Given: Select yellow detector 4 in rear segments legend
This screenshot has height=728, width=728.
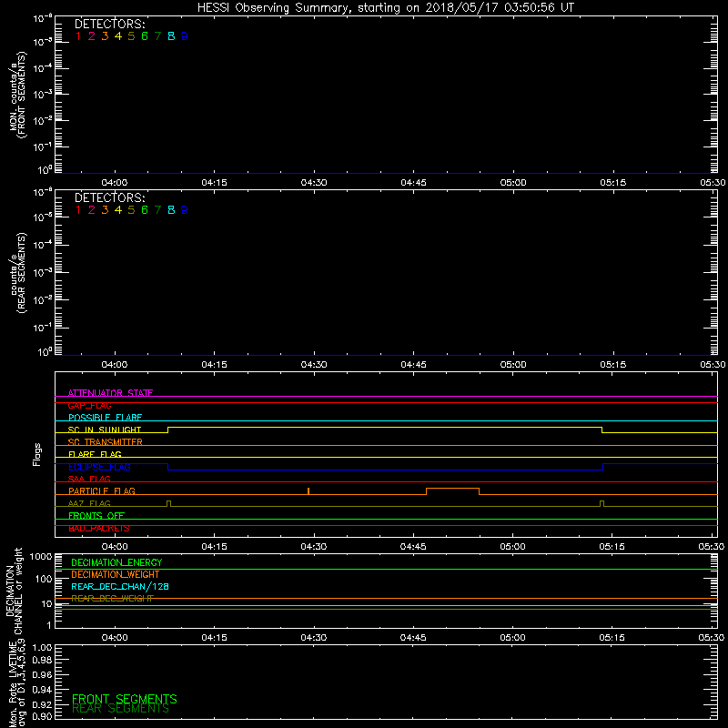Looking at the screenshot, I should 118,210.
